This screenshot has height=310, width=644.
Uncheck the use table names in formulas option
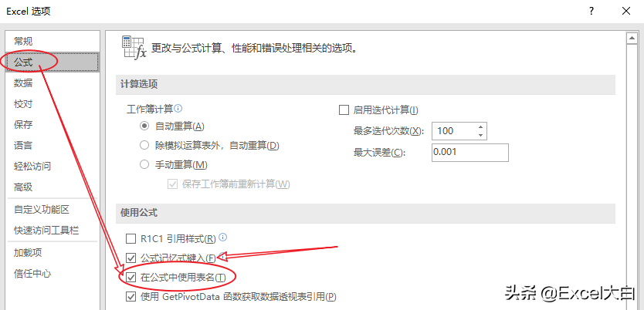click(x=130, y=278)
